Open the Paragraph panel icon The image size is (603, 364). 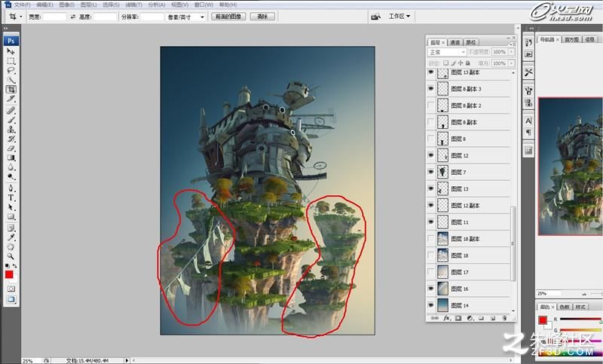pos(528,132)
